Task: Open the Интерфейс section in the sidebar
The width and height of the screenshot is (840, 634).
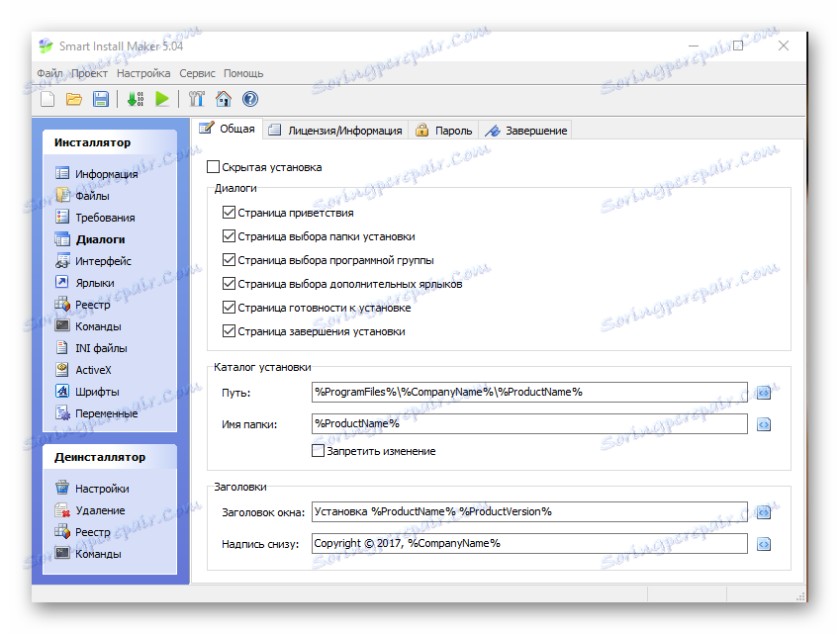Action: (x=93, y=261)
